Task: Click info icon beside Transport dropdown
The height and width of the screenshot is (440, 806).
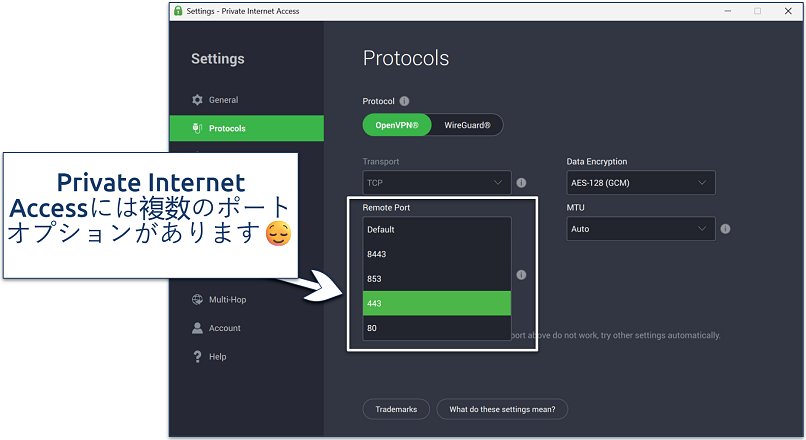Action: (x=521, y=184)
